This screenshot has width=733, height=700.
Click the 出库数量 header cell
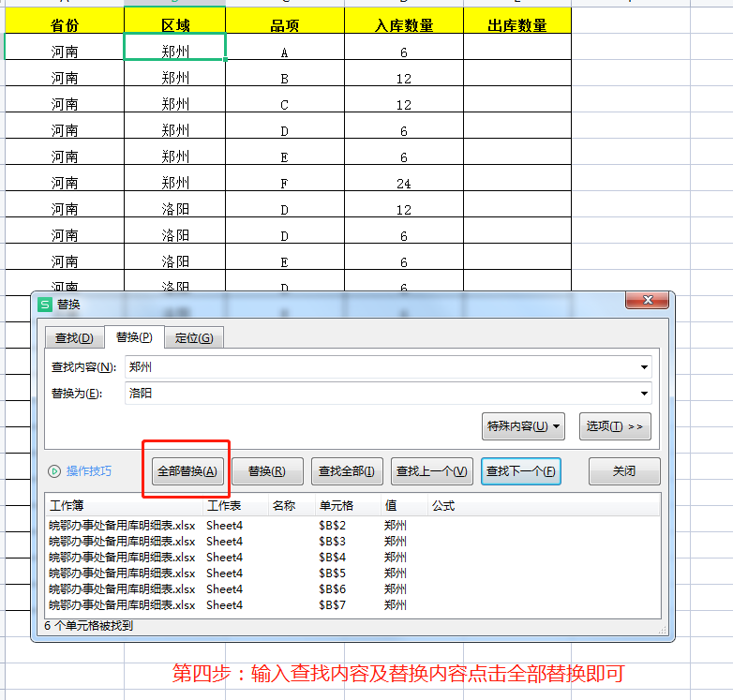point(517,21)
